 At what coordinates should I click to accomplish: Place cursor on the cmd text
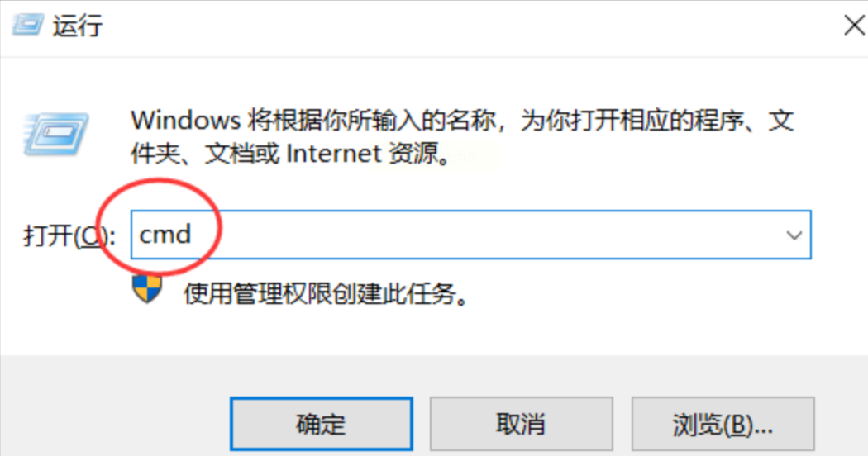point(165,235)
